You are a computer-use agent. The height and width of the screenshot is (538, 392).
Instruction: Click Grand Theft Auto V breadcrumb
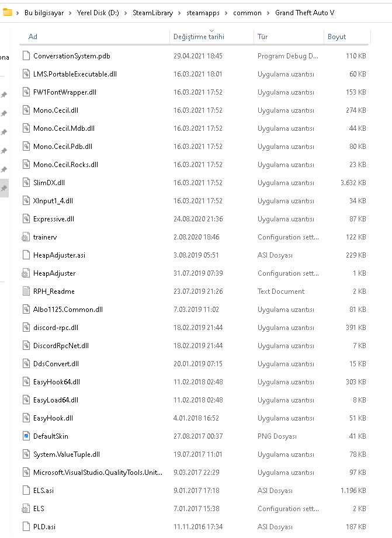tap(304, 13)
